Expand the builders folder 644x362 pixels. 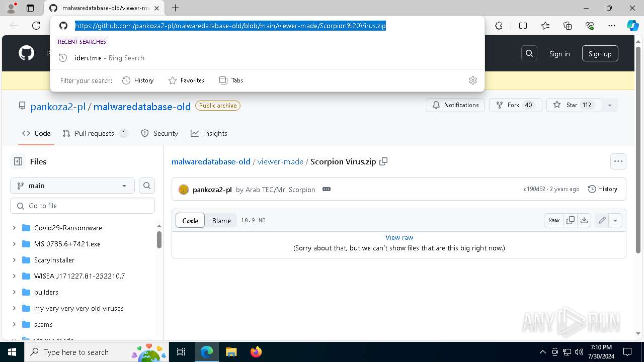point(14,292)
